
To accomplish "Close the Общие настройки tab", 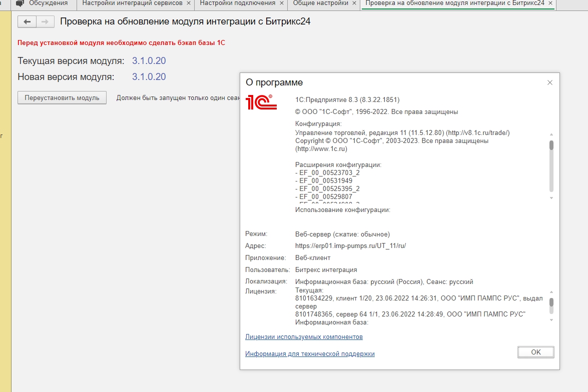I will tap(354, 3).
